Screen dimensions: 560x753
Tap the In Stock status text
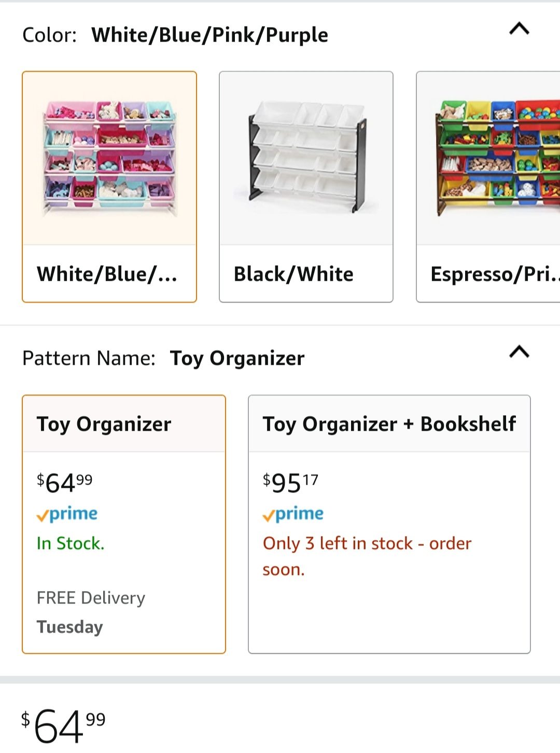tap(71, 543)
